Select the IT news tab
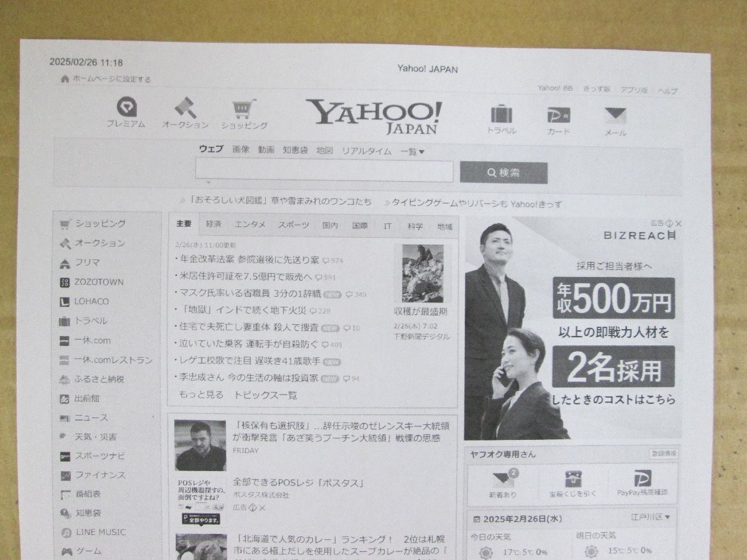 point(387,226)
